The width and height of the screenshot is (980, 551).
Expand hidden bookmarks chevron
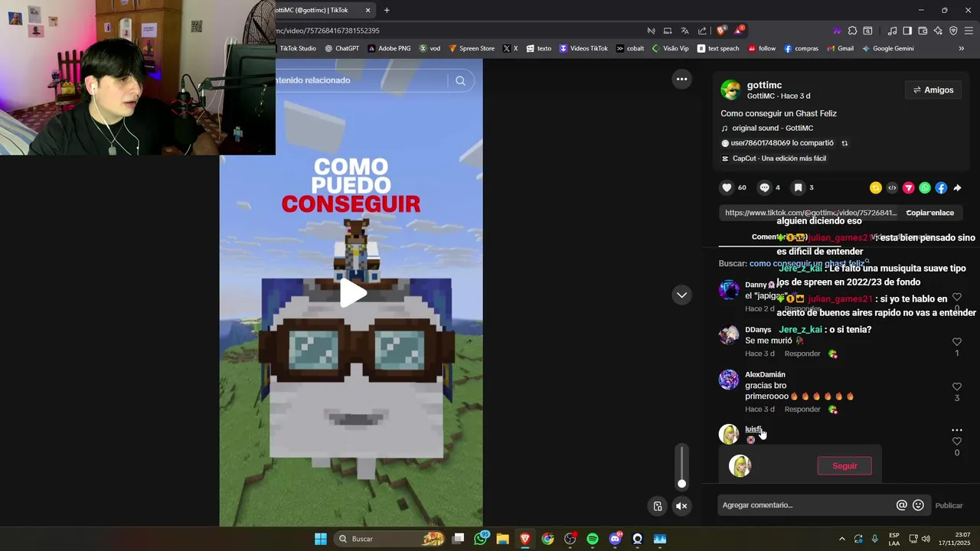(x=961, y=48)
